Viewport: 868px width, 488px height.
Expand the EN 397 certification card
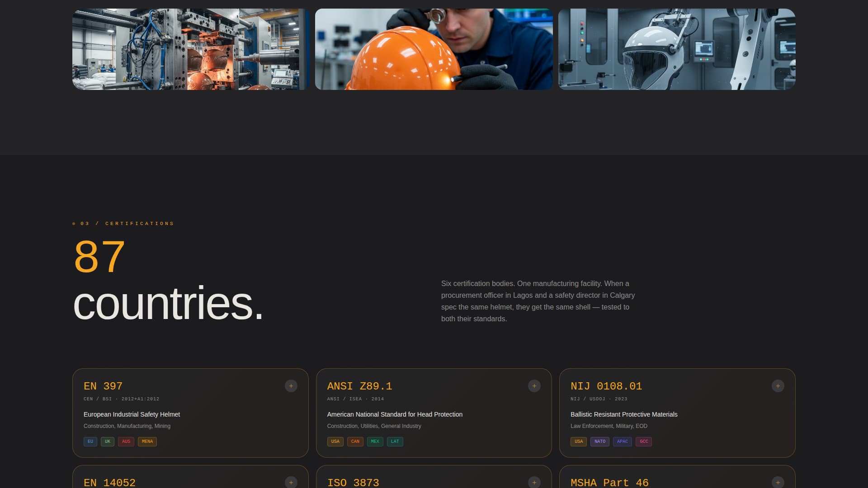click(292, 386)
